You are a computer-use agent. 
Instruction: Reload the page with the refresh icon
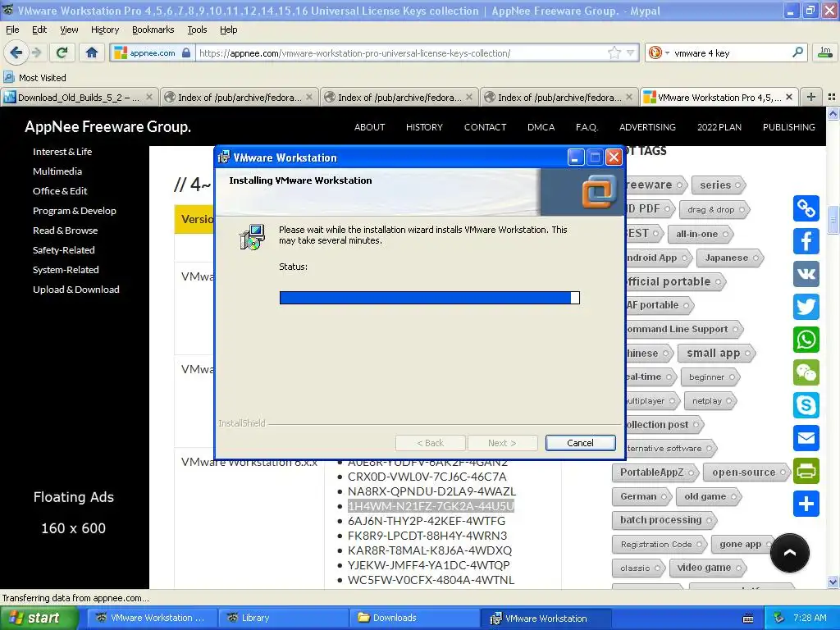(x=62, y=52)
